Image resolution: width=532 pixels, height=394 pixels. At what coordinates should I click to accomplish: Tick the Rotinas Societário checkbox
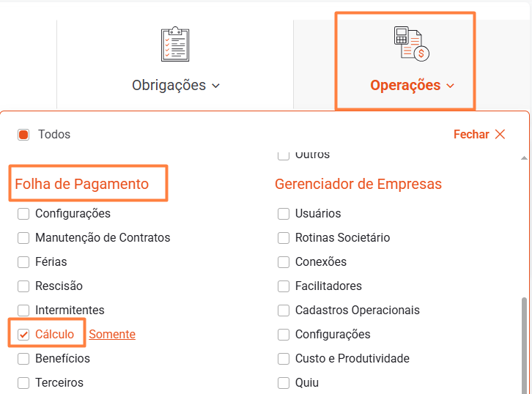[284, 238]
